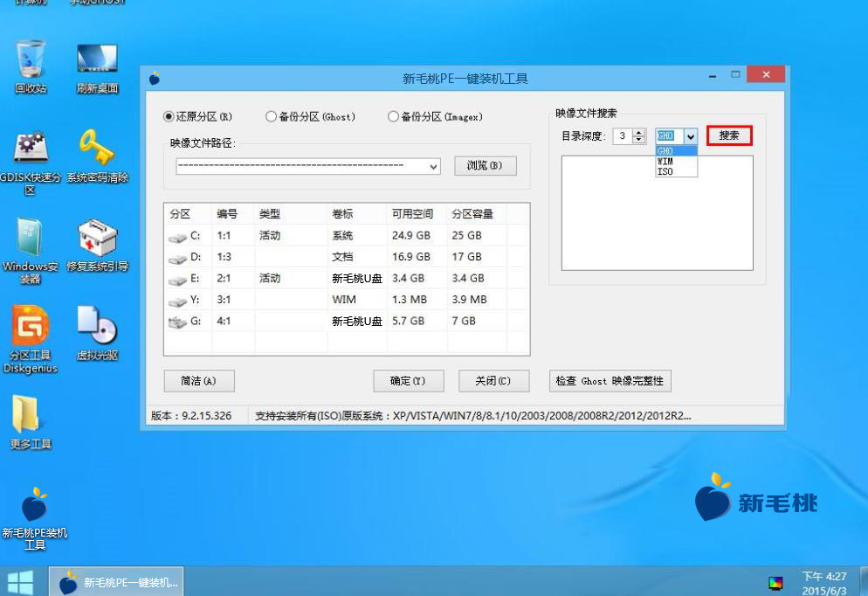Viewport: 868px width, 596px height.
Task: Click the version 9.2.15.326 status text
Action: point(191,416)
